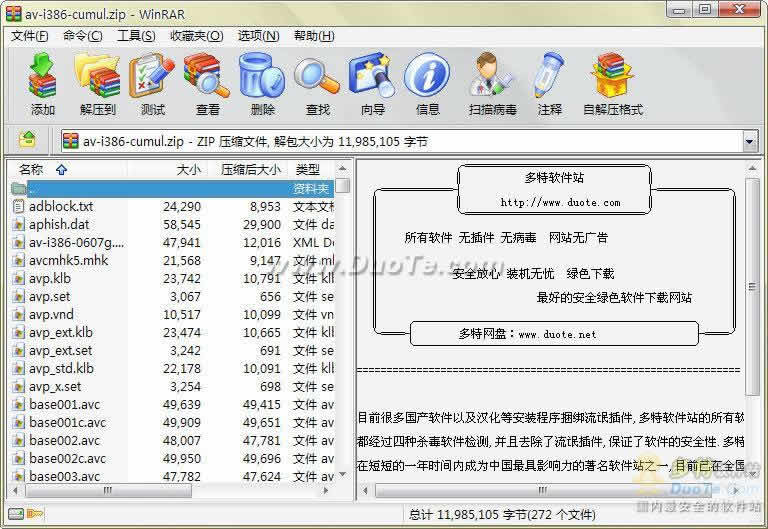Sort by the Size (大小) column
This screenshot has width=768, height=529.
(x=167, y=169)
